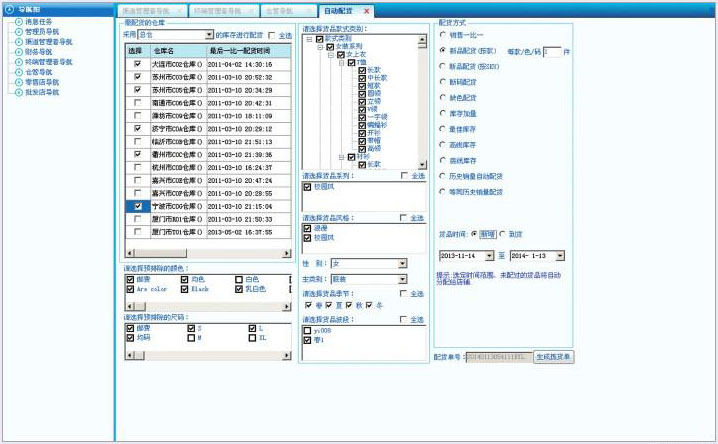Check the yi008 wave band checkbox
The height and width of the screenshot is (444, 718).
(x=307, y=330)
